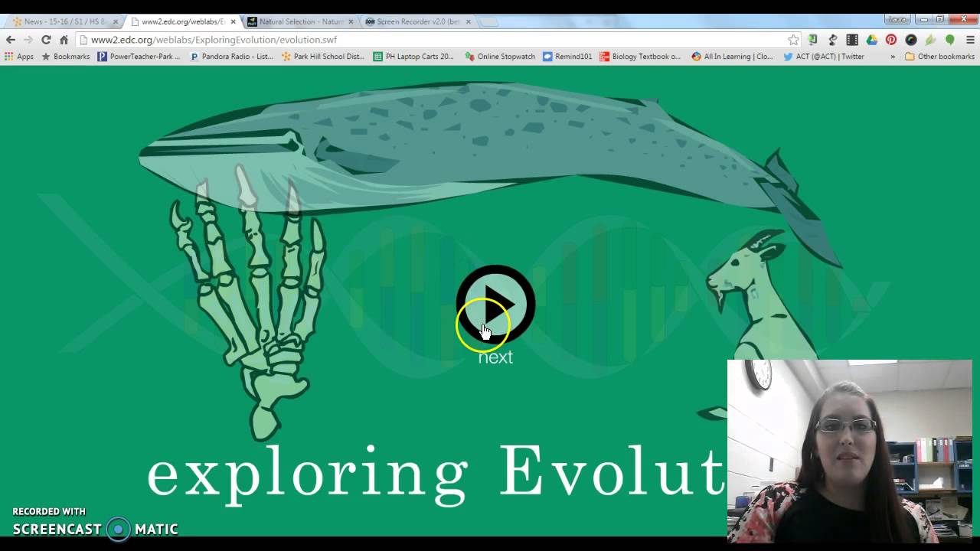The width and height of the screenshot is (980, 551).
Task: Open the Other bookmarks folder
Action: 939,57
